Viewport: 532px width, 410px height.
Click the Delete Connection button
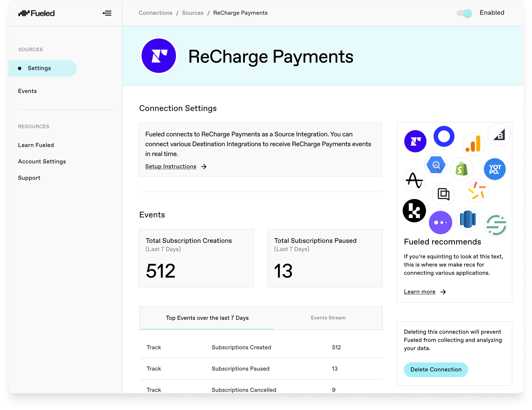pos(436,370)
